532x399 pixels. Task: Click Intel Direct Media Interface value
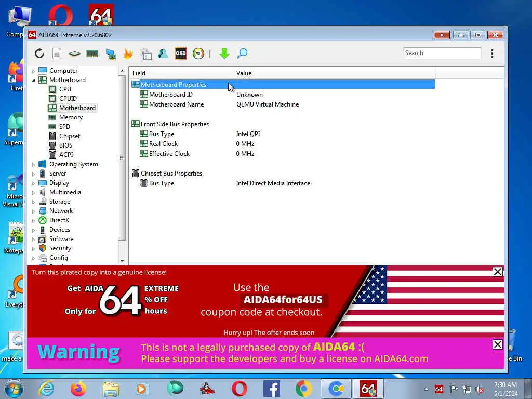[x=273, y=183]
